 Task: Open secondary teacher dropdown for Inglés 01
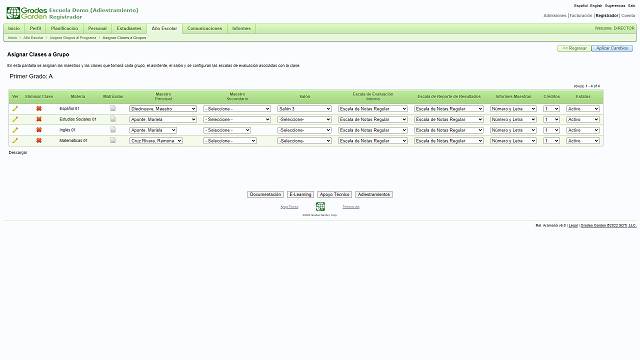[227, 130]
